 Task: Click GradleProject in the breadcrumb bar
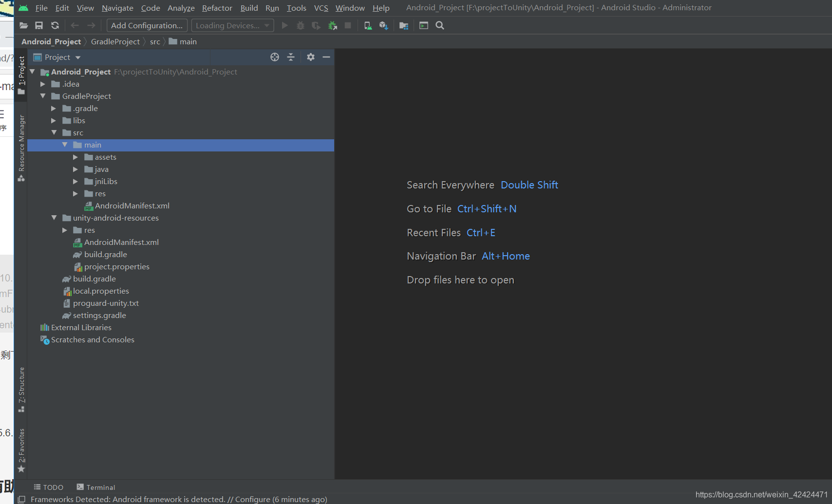pyautogui.click(x=115, y=41)
